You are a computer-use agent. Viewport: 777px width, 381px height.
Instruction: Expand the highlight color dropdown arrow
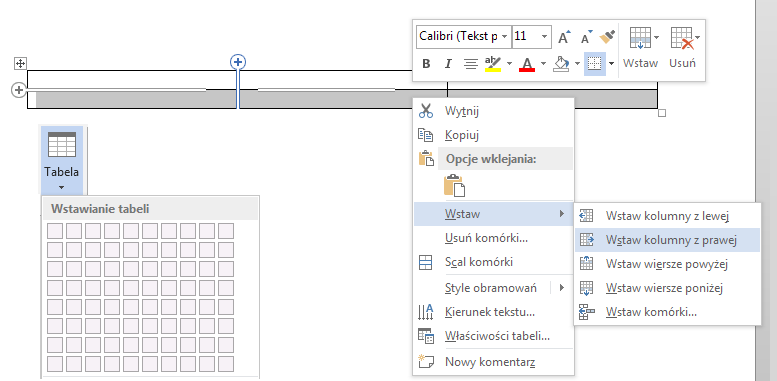point(509,63)
